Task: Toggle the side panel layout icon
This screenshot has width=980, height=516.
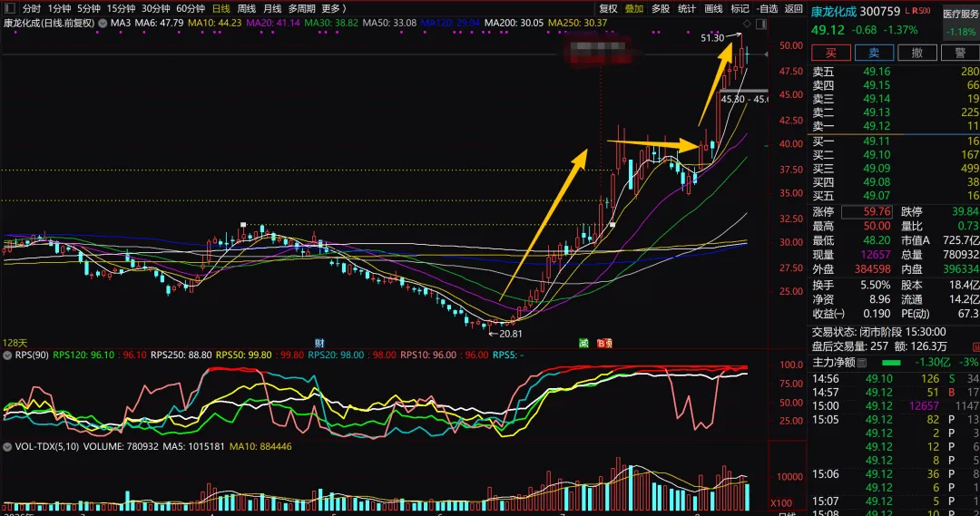Action: [x=761, y=24]
